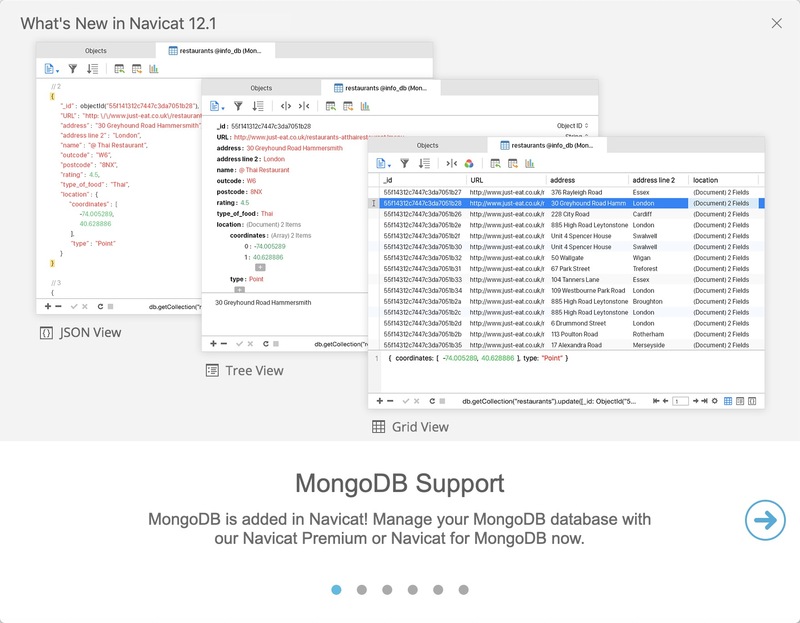Open the Objects tab in Tree View window

261,88
